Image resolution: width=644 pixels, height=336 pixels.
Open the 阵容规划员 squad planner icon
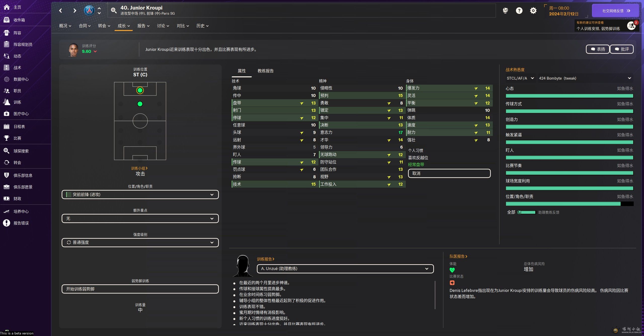[x=7, y=44]
